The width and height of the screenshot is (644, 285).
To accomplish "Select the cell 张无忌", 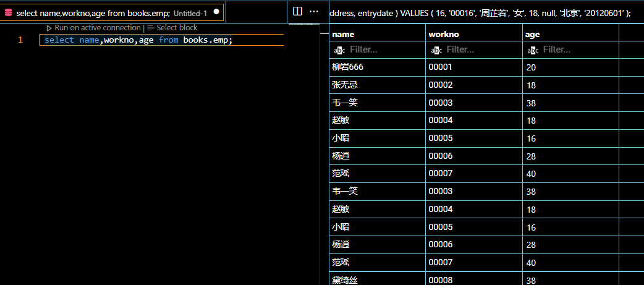I will pos(378,85).
